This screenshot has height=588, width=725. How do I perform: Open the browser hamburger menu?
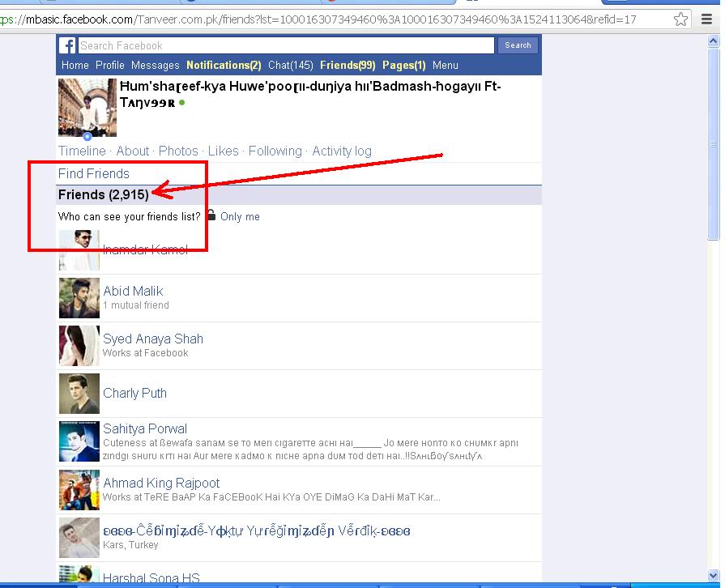(706, 19)
